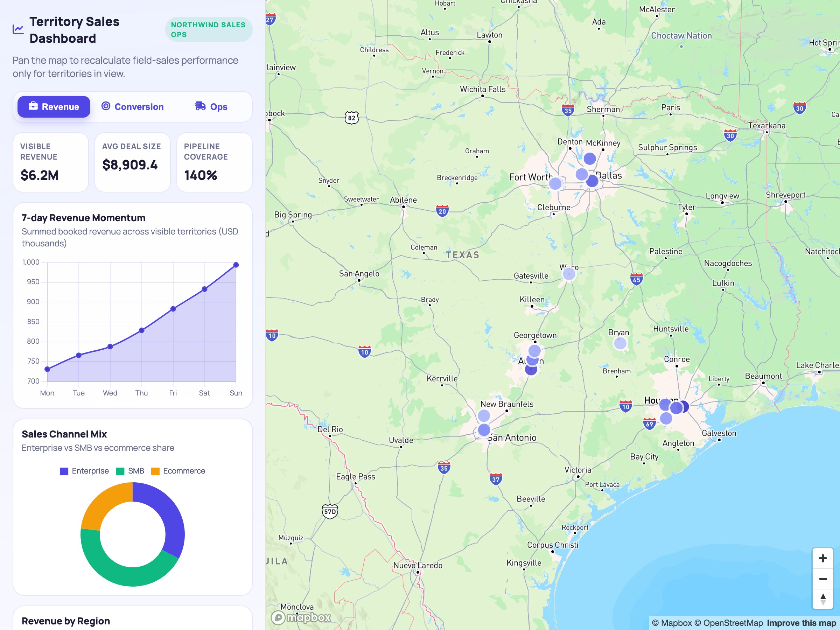Click the McKinney area territory marker
The width and height of the screenshot is (840, 630).
(x=589, y=158)
